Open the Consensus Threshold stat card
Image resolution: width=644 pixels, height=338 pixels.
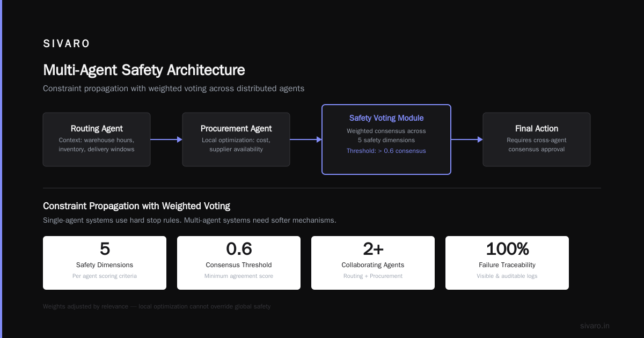[239, 263]
